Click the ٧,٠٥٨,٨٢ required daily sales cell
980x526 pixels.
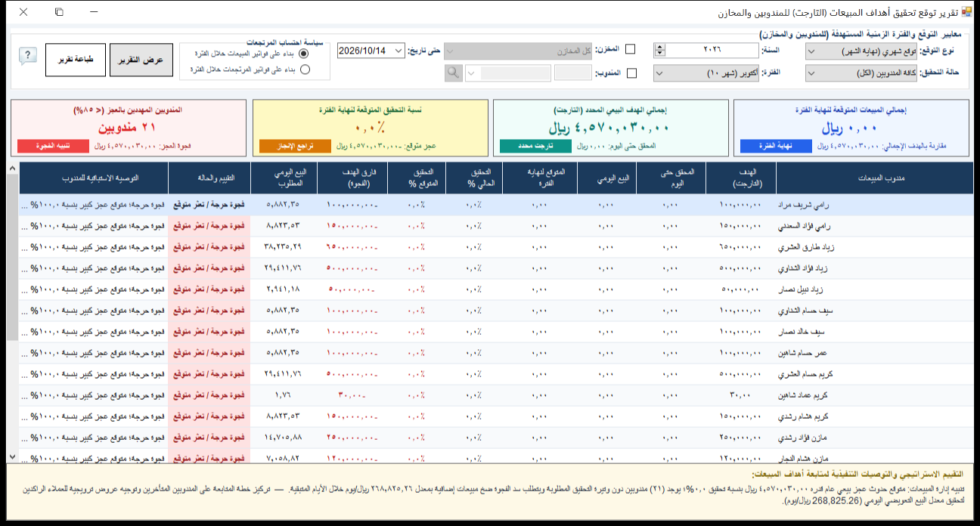[x=284, y=456]
